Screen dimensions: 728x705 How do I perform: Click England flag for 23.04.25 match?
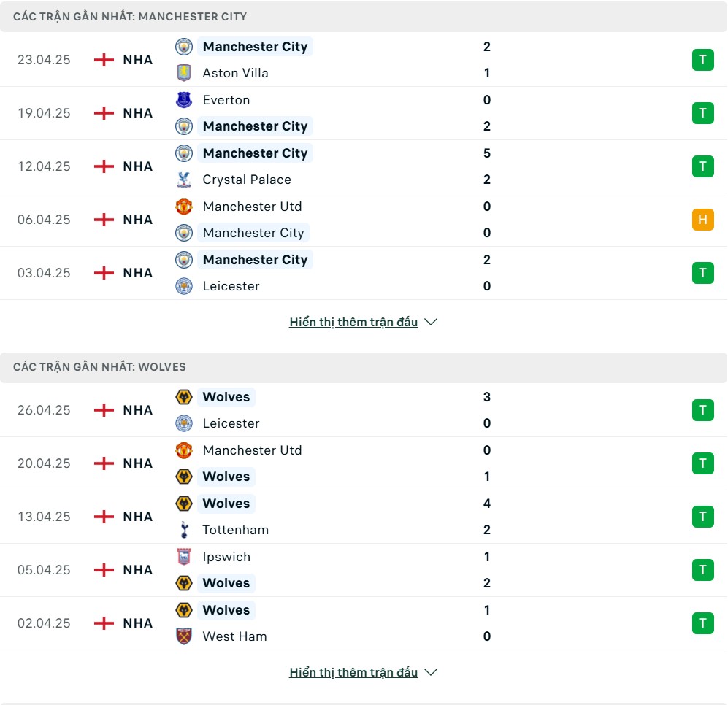[x=104, y=60]
